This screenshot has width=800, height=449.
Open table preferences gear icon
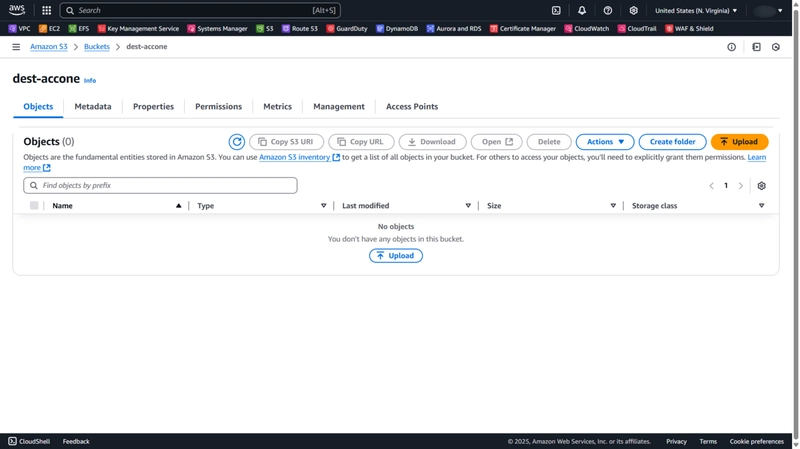[x=761, y=186]
